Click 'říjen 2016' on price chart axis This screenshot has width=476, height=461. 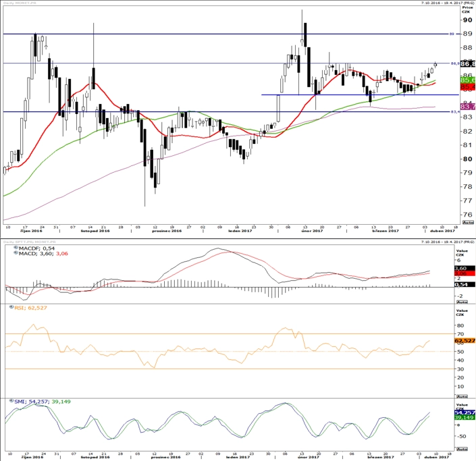pos(31,231)
